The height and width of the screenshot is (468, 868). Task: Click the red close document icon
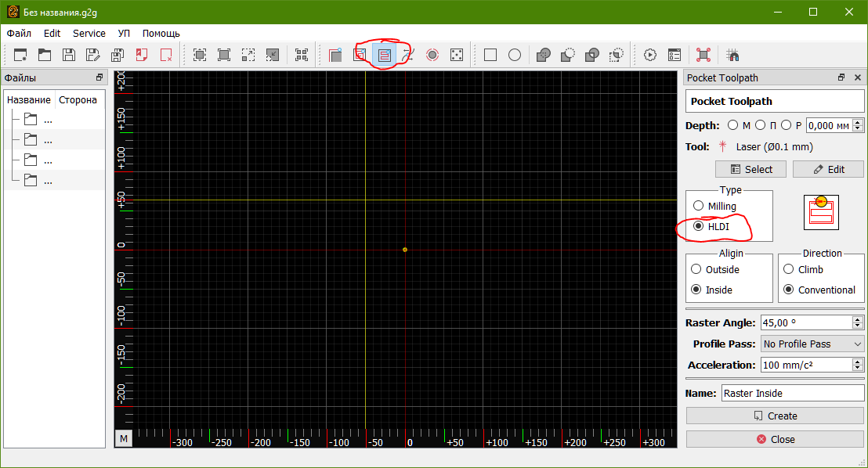pos(166,55)
